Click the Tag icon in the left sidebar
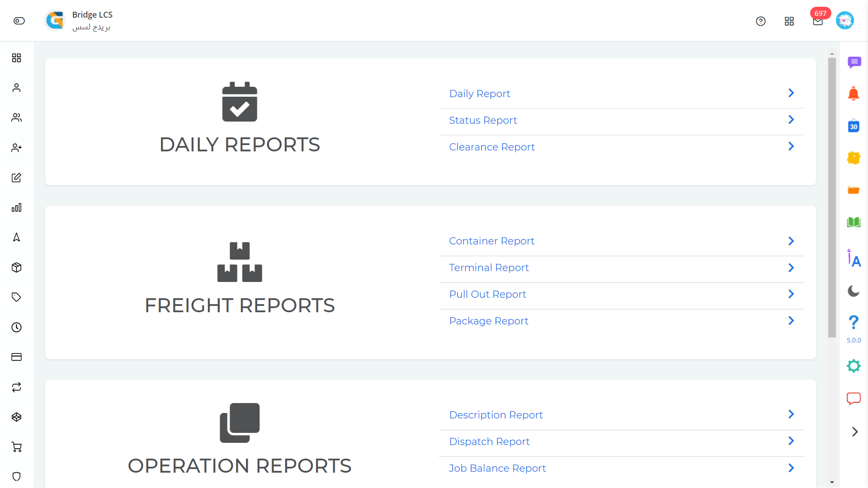The width and height of the screenshot is (868, 488). (x=17, y=297)
